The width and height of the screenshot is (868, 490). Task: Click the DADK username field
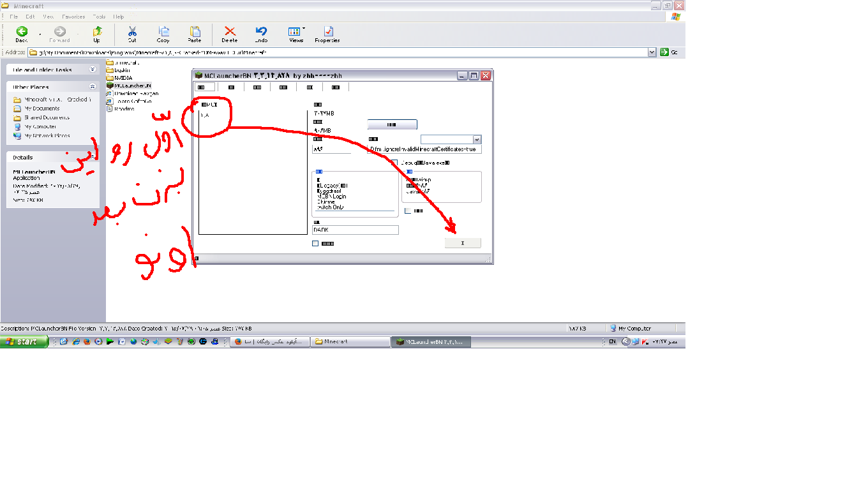pyautogui.click(x=355, y=230)
